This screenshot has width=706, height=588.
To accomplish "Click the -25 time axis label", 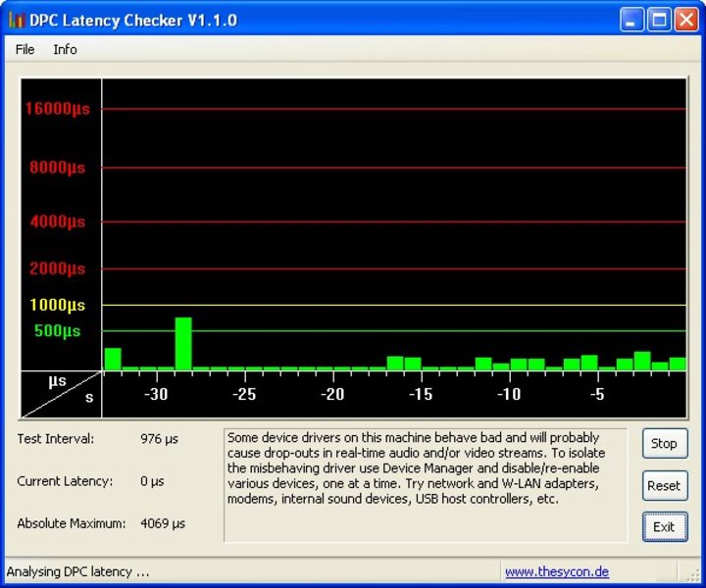I will pos(244,394).
